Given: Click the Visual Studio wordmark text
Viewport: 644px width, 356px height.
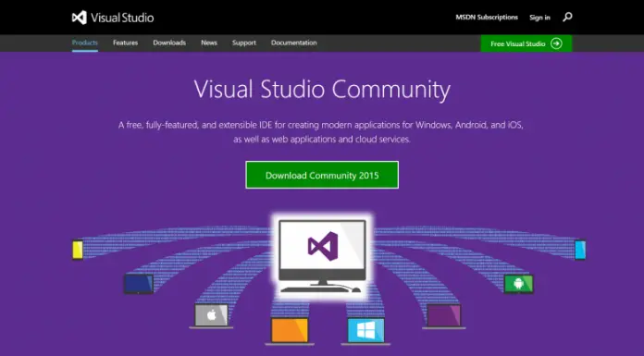Looking at the screenshot, I should coord(122,18).
